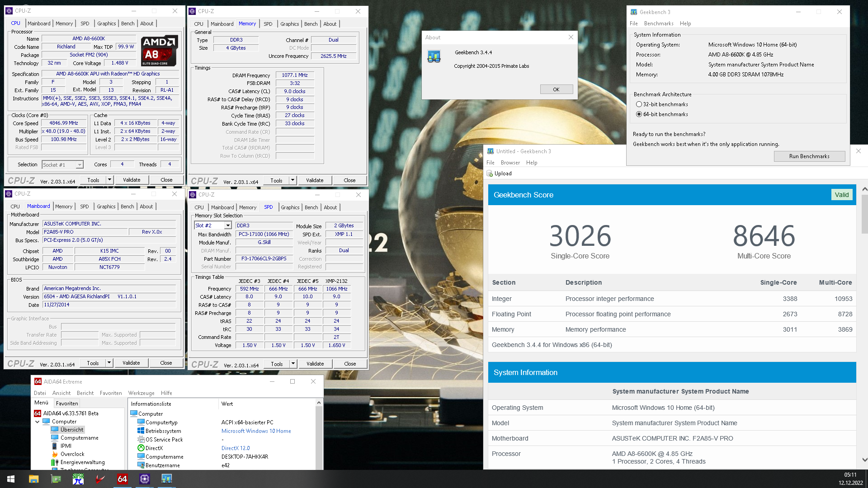Click the Microsoft Windows 10 Home link

256,431
